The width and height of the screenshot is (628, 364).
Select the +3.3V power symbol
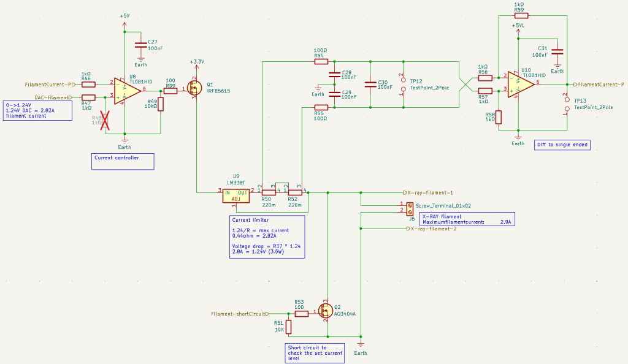(196, 62)
